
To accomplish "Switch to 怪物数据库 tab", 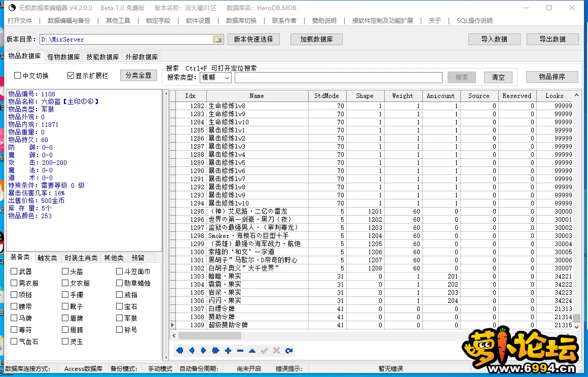I will (63, 57).
